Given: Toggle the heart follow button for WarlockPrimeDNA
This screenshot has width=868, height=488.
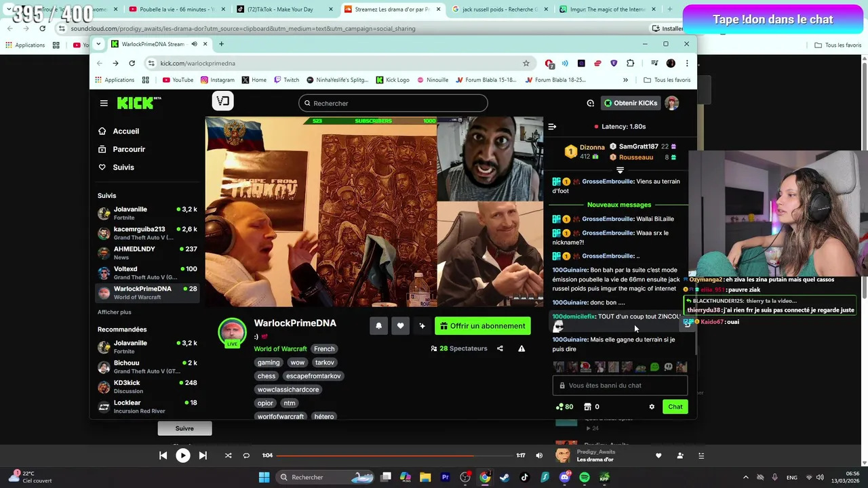Looking at the screenshot, I should pos(400,326).
